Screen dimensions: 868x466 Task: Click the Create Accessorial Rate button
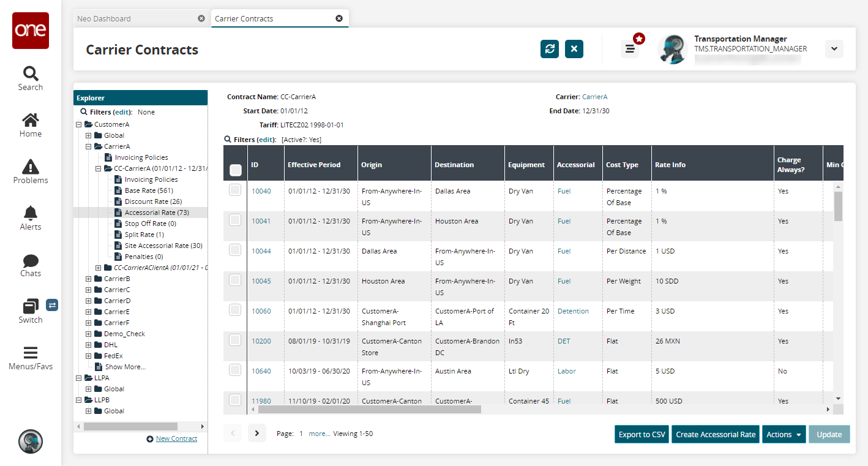(x=716, y=434)
